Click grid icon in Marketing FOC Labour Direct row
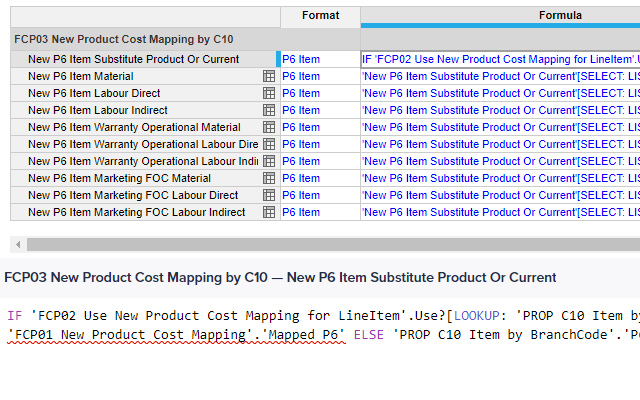Viewport: 640px width, 400px height. [269, 195]
